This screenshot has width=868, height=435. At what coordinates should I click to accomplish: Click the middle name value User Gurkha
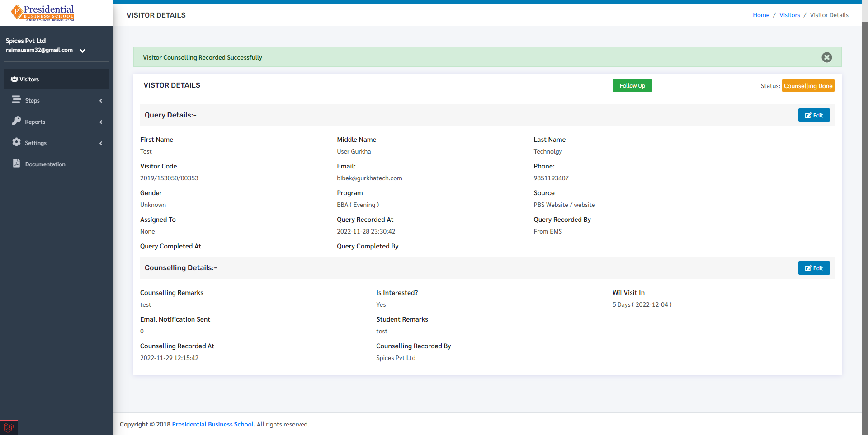[354, 151]
